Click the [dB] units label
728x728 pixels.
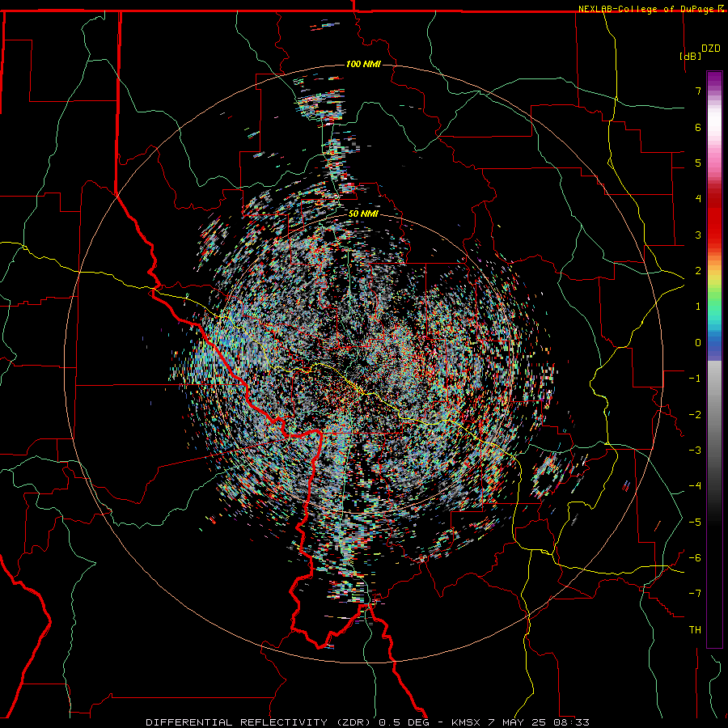click(691, 56)
